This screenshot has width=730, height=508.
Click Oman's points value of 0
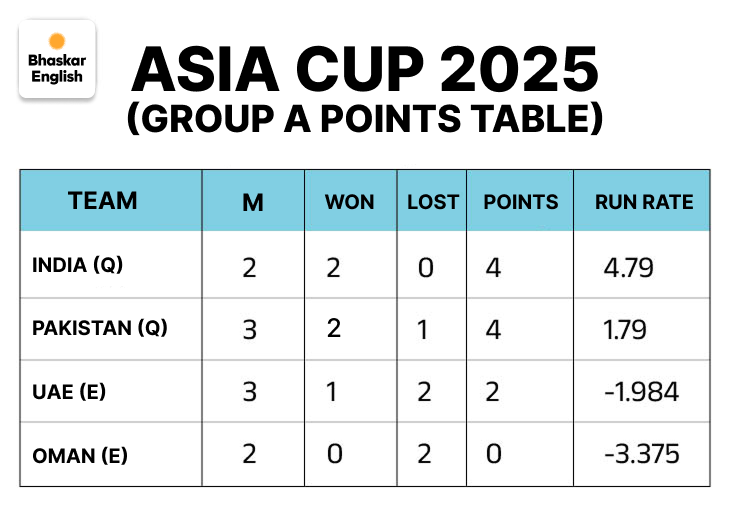coord(493,454)
